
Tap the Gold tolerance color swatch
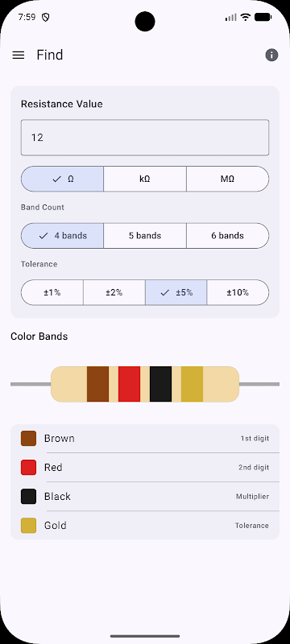28,526
